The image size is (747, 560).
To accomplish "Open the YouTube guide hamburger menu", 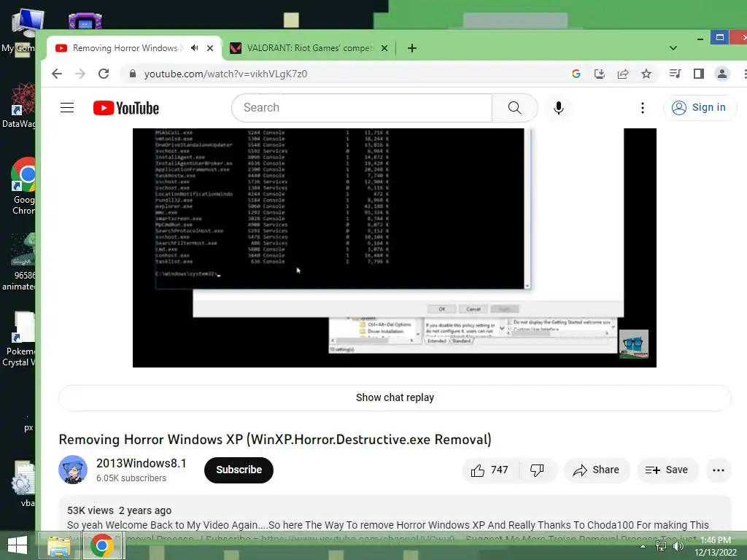I will [x=67, y=108].
